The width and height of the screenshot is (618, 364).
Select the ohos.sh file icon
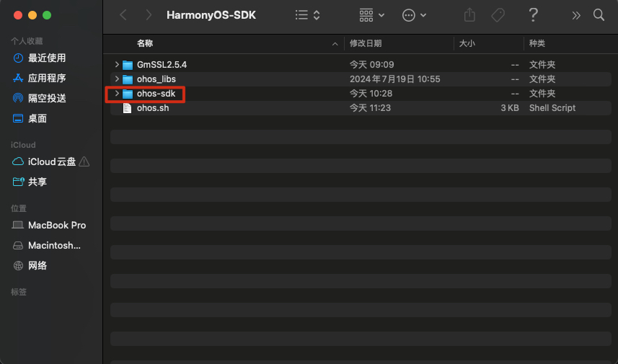127,108
